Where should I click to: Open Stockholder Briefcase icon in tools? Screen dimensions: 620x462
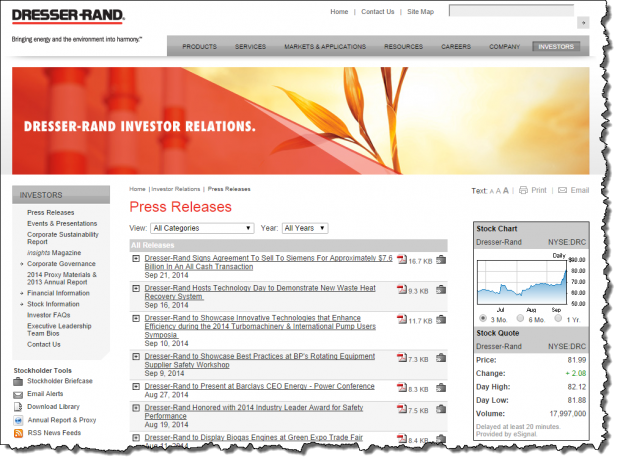coord(18,380)
